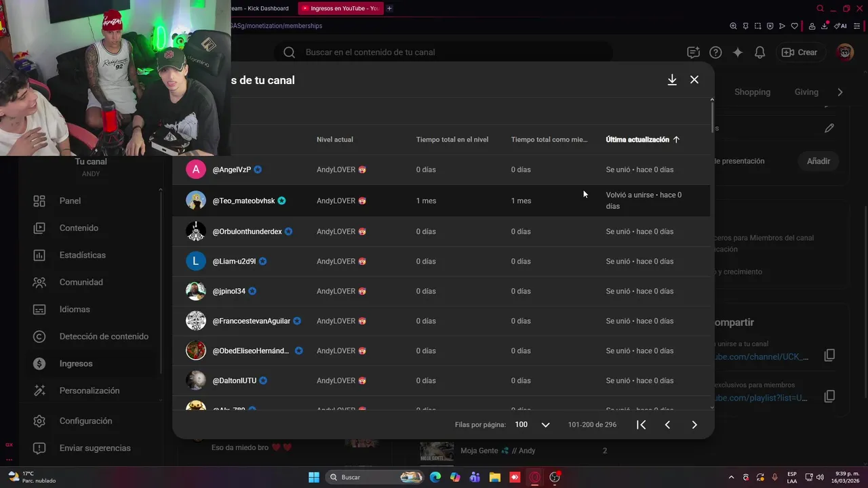Open the Opera downloads icon
This screenshot has height=488, width=868.
click(x=825, y=26)
